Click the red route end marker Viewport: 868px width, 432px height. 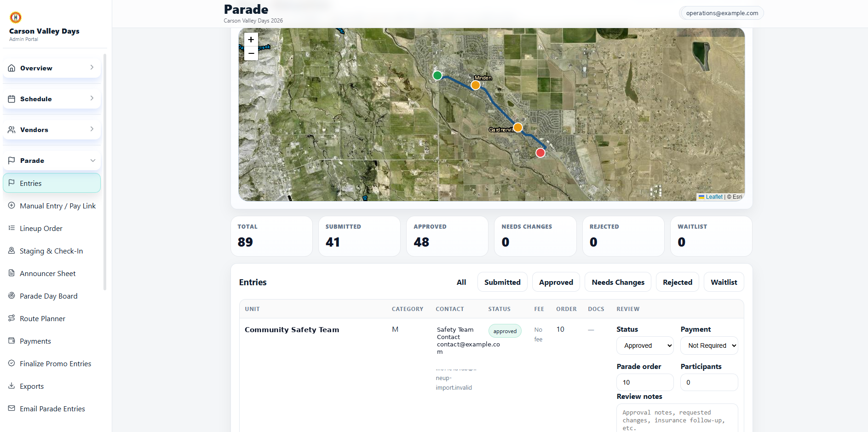click(540, 153)
